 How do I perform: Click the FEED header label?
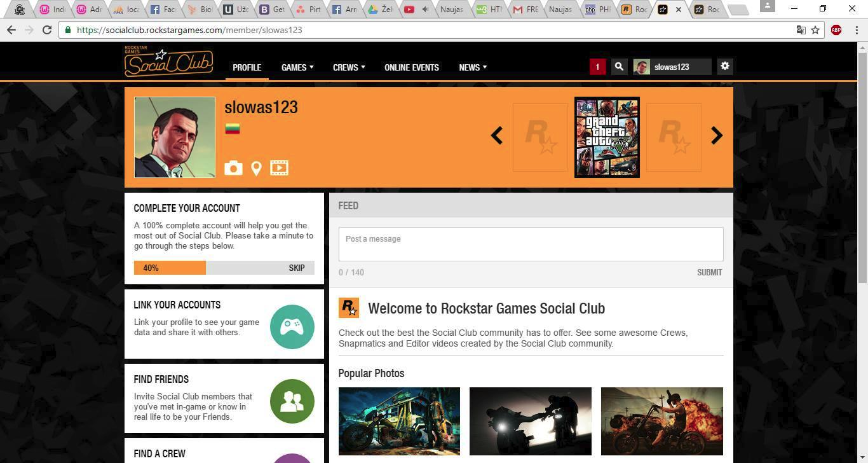pos(348,205)
